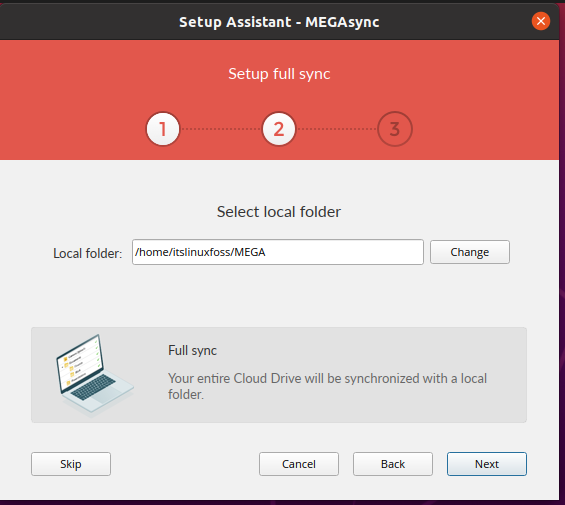
Task: Click the laptop Full sync illustration
Action: (x=94, y=375)
